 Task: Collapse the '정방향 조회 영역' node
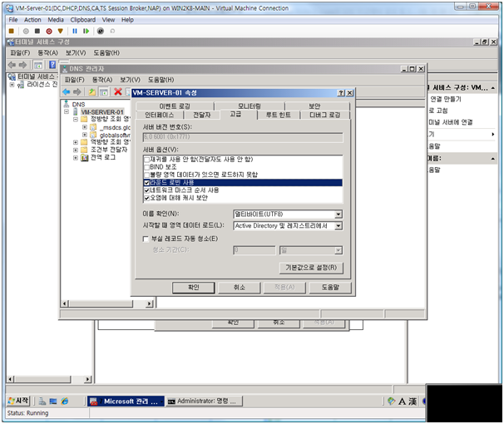76,119
